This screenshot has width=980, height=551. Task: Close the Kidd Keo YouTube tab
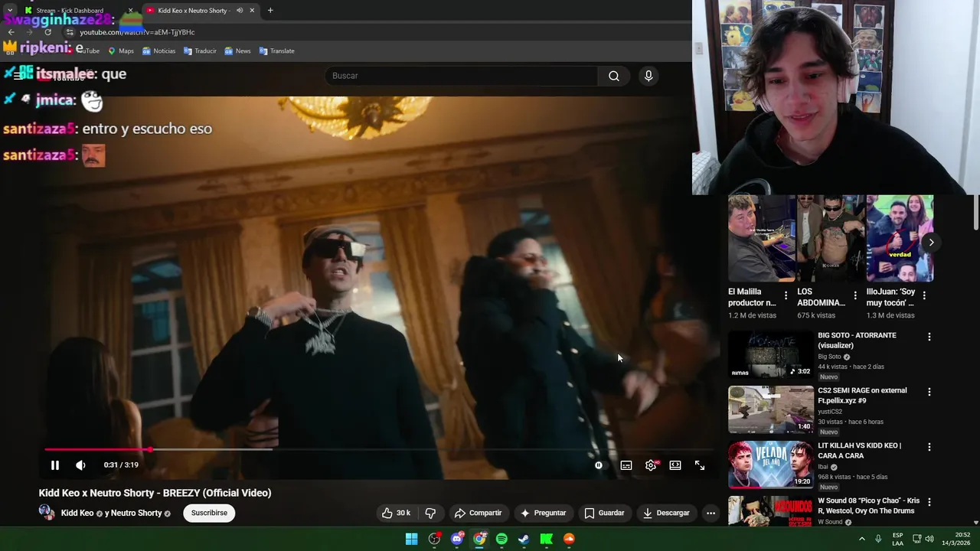click(252, 11)
